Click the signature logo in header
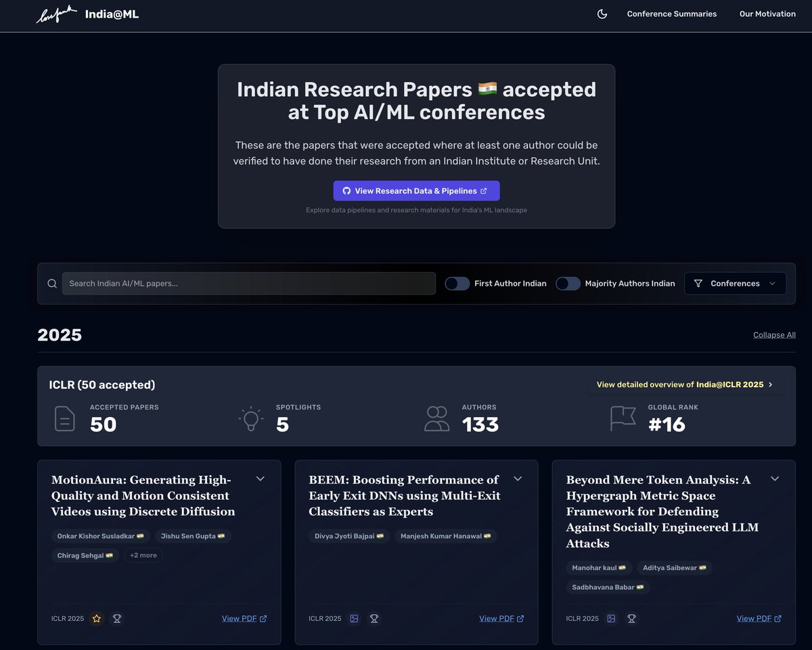Screen dimensions: 812x650 (56, 14)
